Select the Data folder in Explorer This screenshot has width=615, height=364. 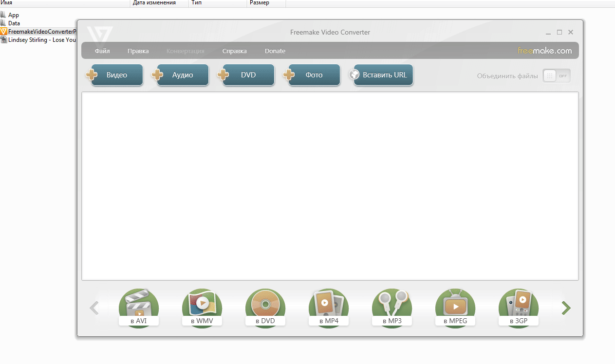10,23
